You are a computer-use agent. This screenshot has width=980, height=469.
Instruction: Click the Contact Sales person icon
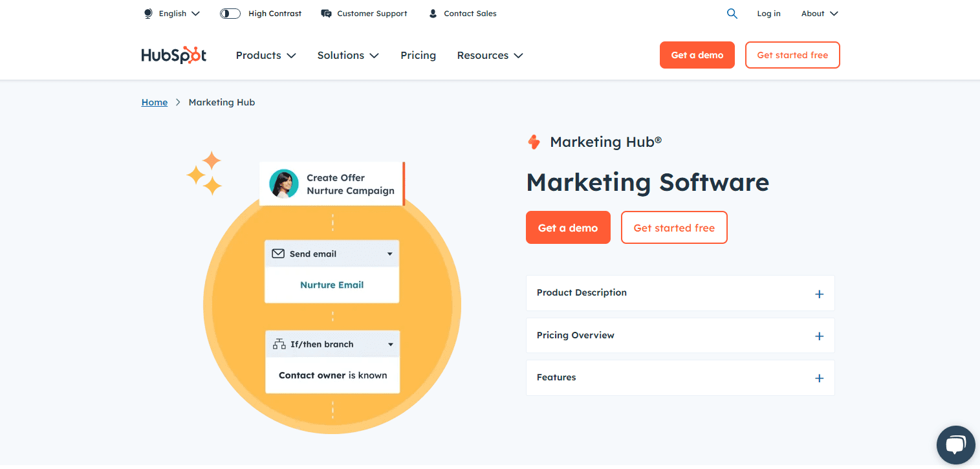(x=433, y=14)
